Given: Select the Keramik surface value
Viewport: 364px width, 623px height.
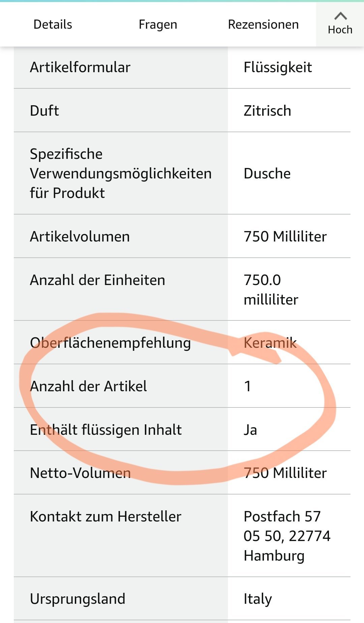Looking at the screenshot, I should click(x=270, y=343).
